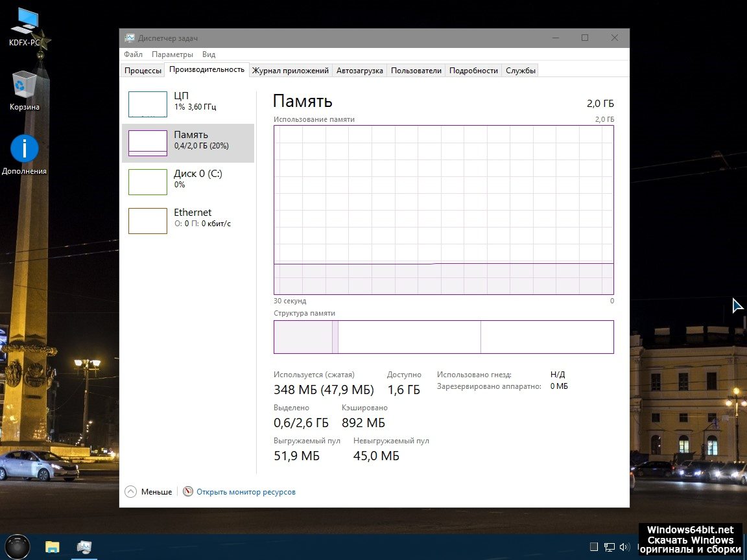Open the Параметры menu
747x560 pixels.
click(x=172, y=54)
